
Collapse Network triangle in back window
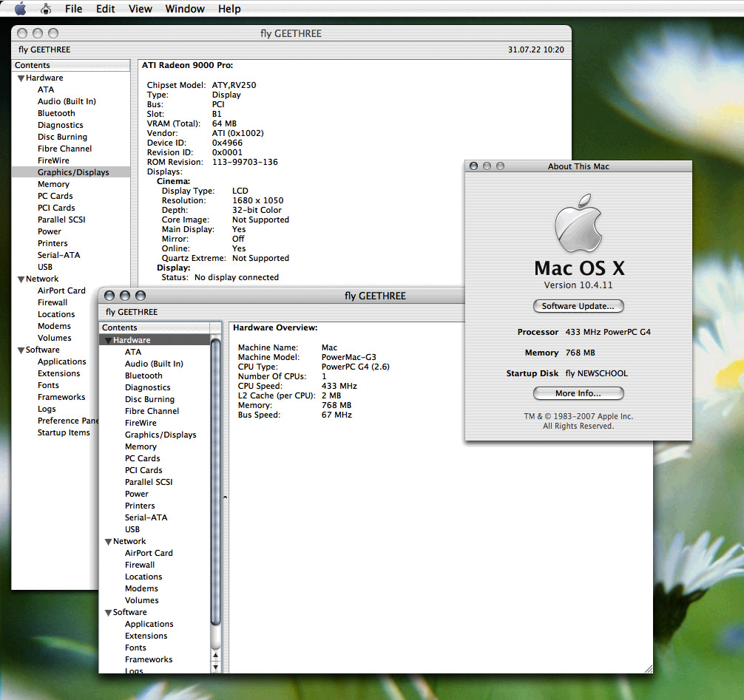coord(21,279)
